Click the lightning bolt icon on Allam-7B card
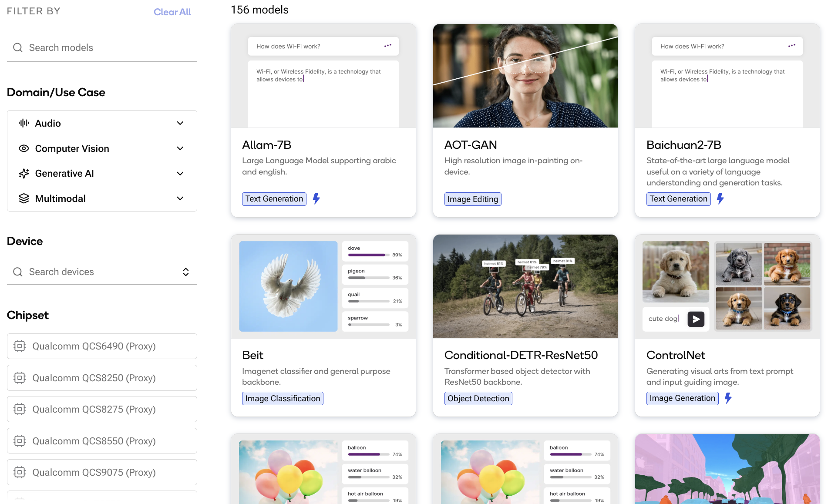The width and height of the screenshot is (828, 504). (x=316, y=199)
